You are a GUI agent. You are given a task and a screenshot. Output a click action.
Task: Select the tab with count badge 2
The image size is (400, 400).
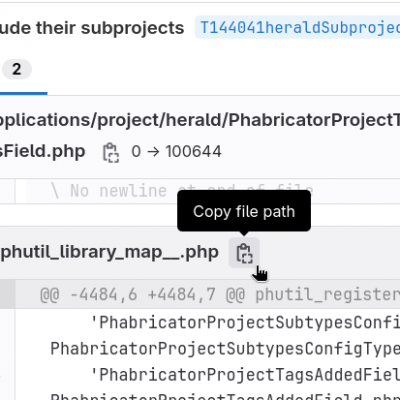pos(17,69)
